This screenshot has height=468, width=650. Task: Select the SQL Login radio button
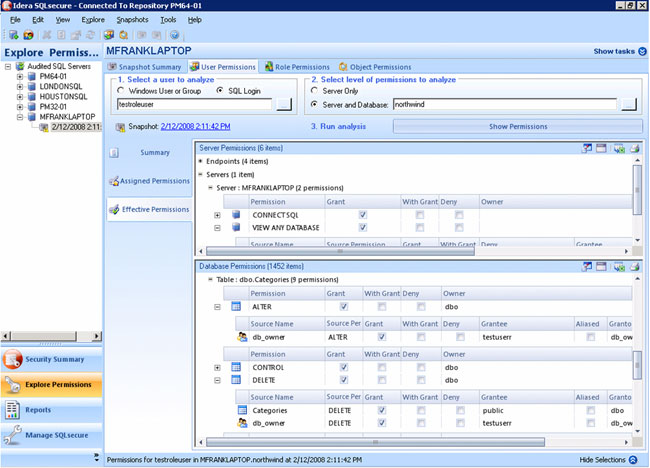(220, 90)
